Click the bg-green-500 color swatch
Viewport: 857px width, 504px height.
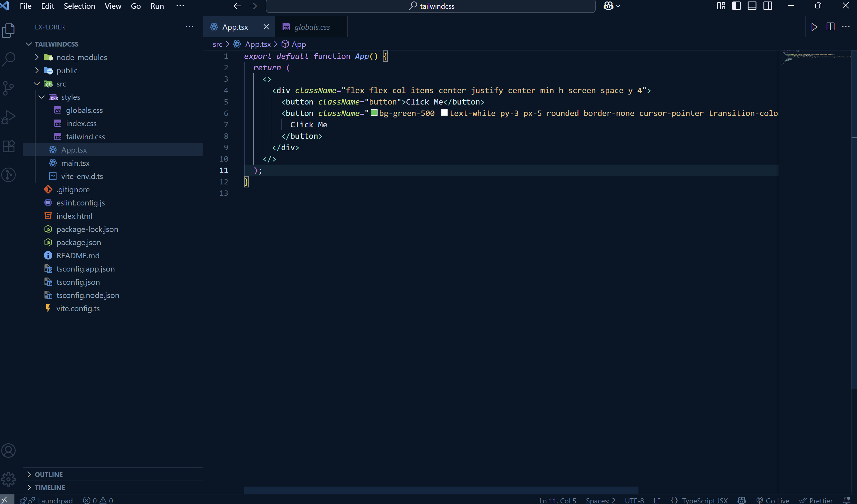[x=374, y=113]
